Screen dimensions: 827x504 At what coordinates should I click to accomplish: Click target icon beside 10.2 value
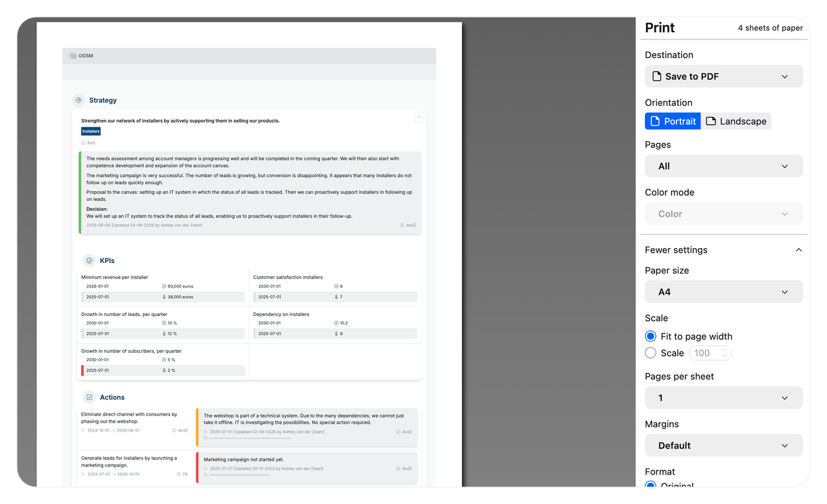point(336,323)
